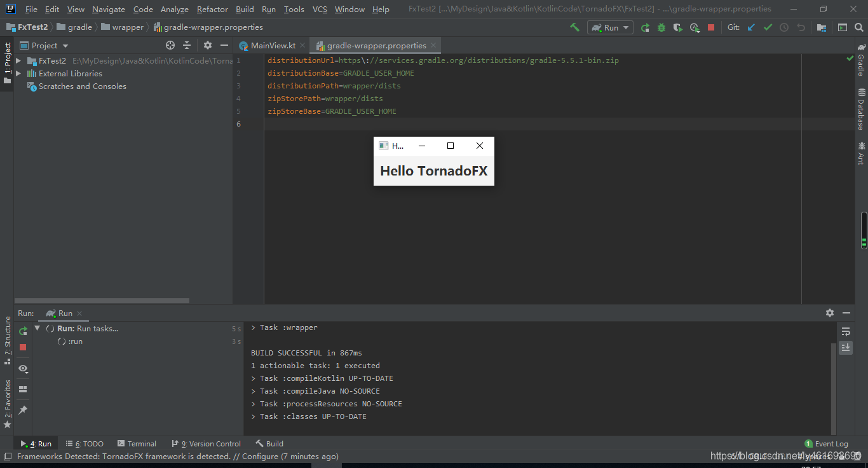Image resolution: width=868 pixels, height=468 pixels.
Task: Close the gradle-wrapper.properties tab
Action: coord(433,45)
